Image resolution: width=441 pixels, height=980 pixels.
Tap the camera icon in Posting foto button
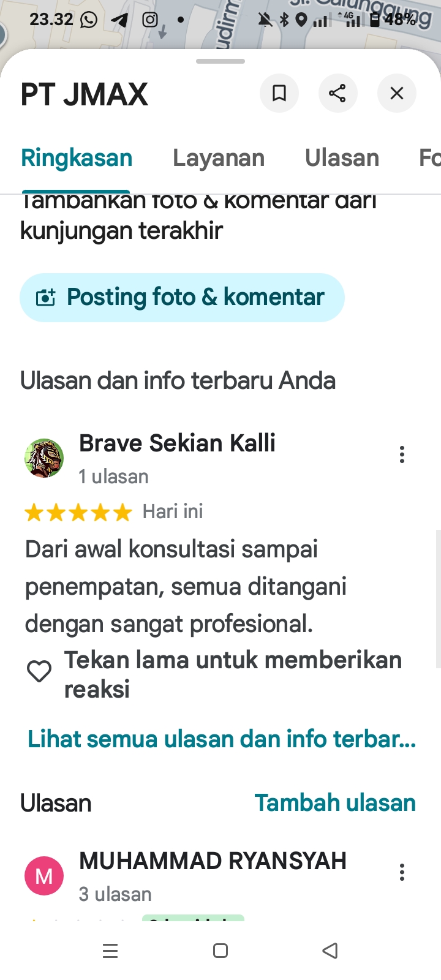(x=46, y=298)
